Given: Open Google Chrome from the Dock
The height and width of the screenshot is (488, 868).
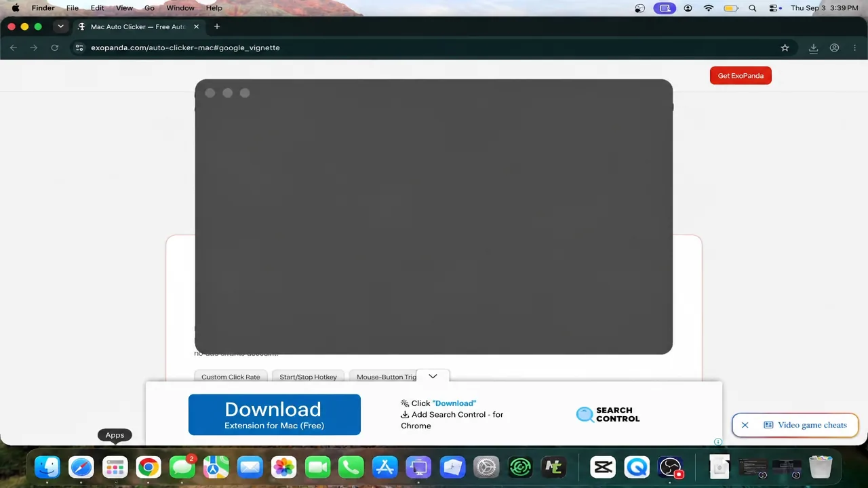Looking at the screenshot, I should coord(149,467).
